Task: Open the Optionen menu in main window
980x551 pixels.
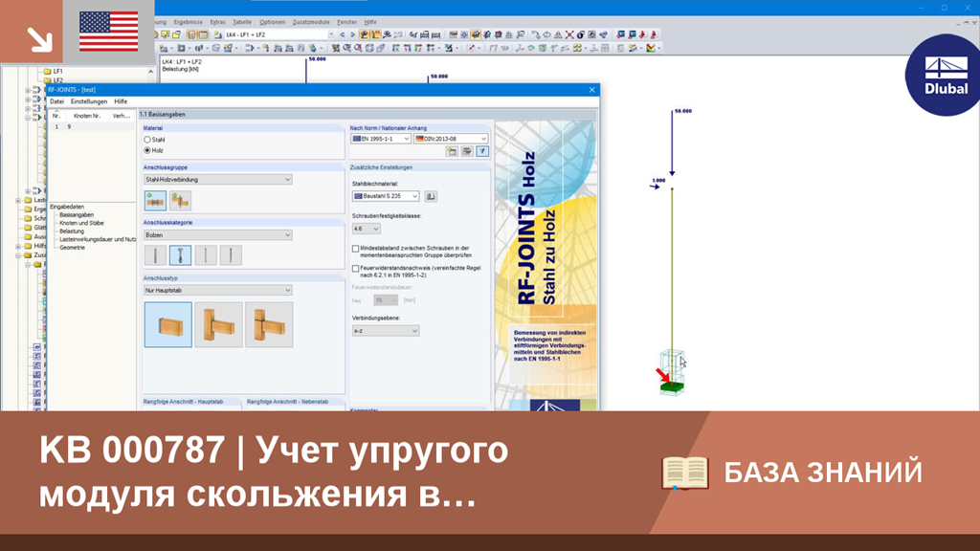Action: (273, 22)
